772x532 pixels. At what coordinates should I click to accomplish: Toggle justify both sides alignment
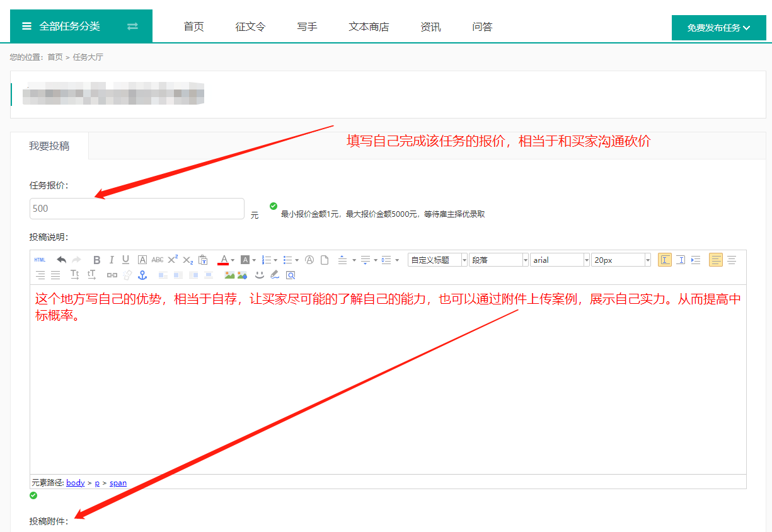(x=55, y=275)
